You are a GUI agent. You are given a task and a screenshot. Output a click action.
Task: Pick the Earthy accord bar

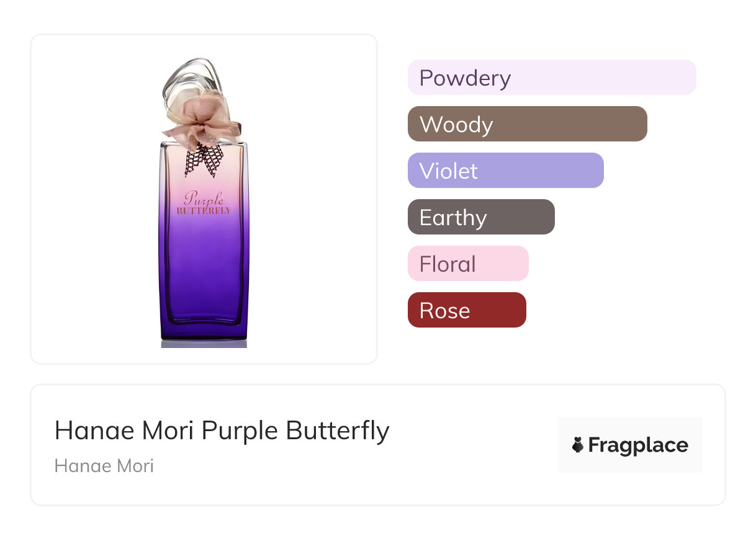coord(480,217)
